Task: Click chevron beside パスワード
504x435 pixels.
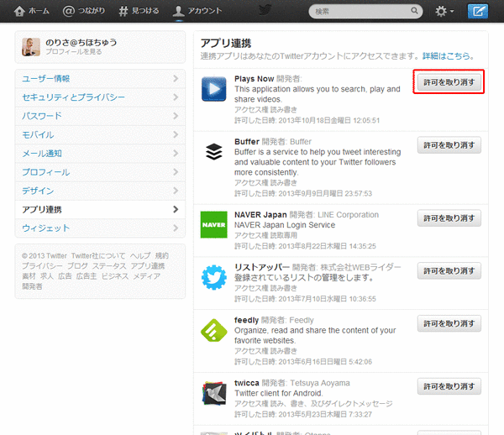Action: click(x=176, y=116)
